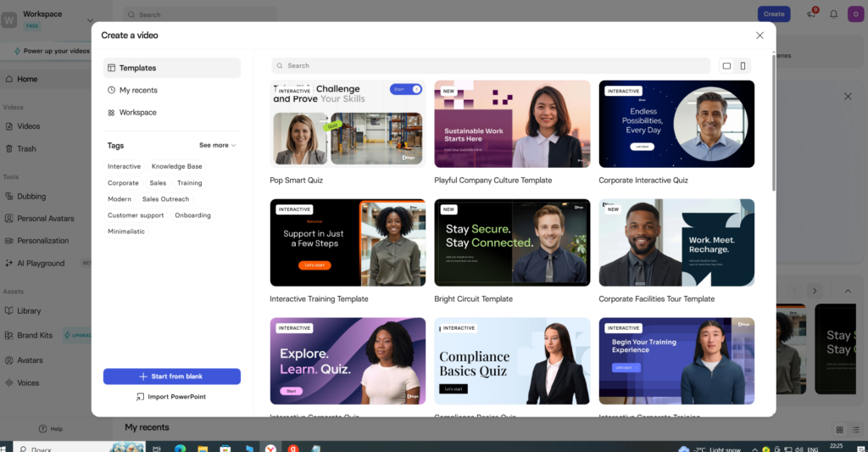
Task: Filter by the Corporate tag
Action: click(123, 183)
